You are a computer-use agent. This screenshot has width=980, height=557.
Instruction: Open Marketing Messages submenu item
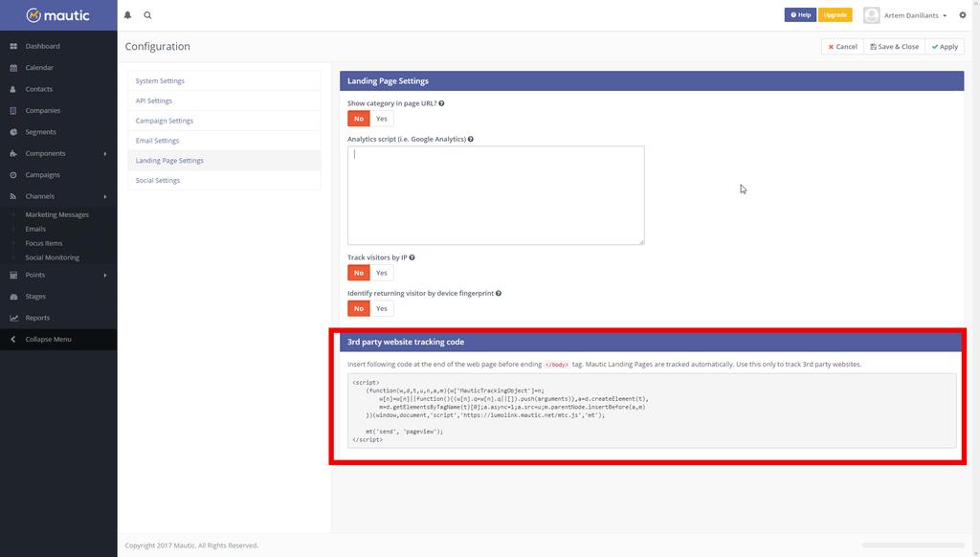[x=56, y=215]
